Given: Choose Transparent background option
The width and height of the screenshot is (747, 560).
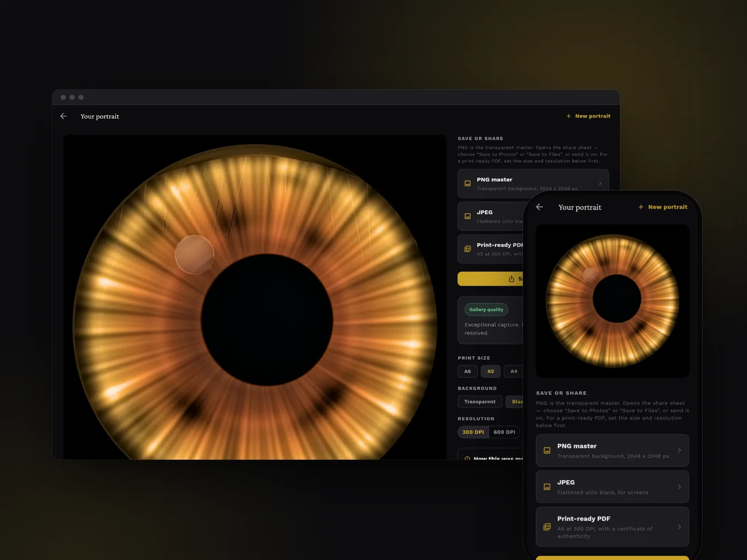Looking at the screenshot, I should coord(480,402).
